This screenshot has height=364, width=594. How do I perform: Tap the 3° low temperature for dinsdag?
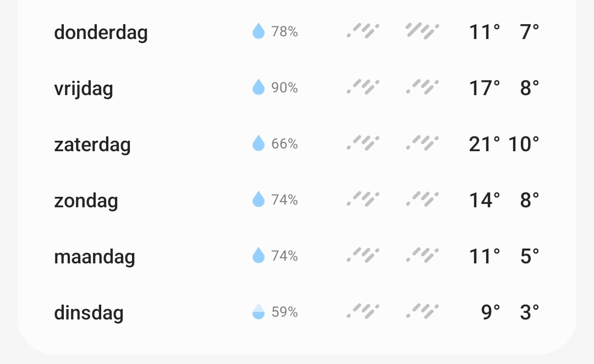click(x=530, y=312)
